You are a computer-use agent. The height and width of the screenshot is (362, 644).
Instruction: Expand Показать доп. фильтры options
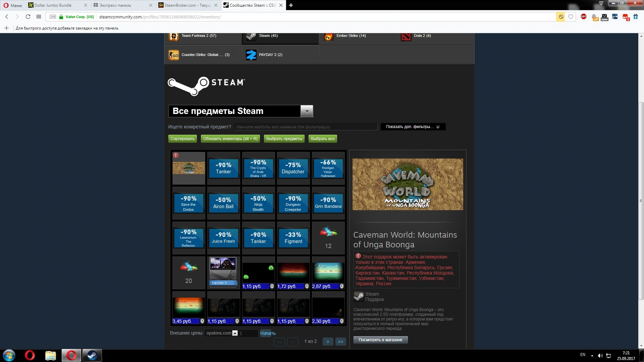click(413, 127)
